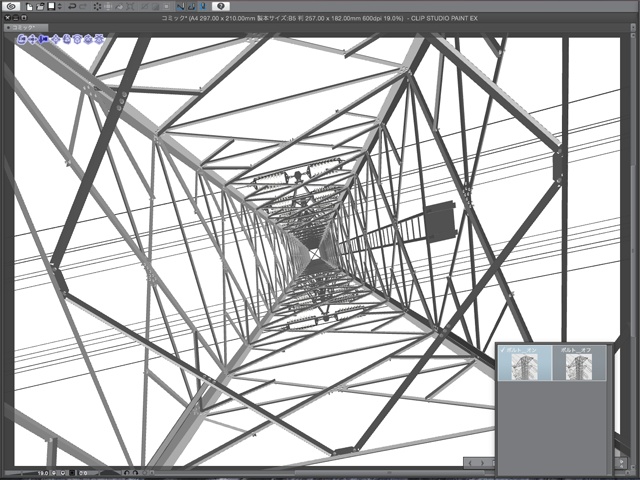Click zoom out button in status bar

53,473
